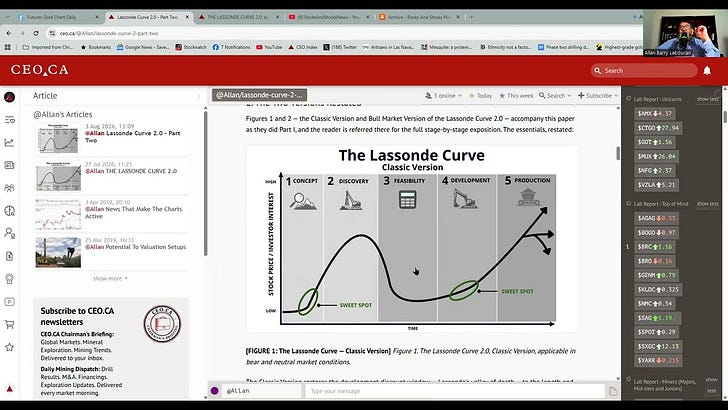Toggle the Lab Report - Top of Mind radio circle
728x410 pixels.
[x=629, y=203]
